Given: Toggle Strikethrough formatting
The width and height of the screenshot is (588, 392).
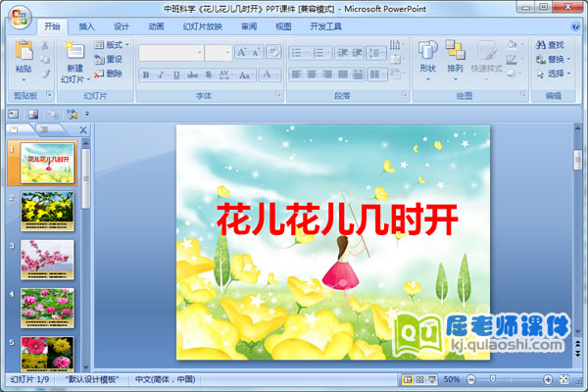Looking at the screenshot, I should [x=192, y=75].
